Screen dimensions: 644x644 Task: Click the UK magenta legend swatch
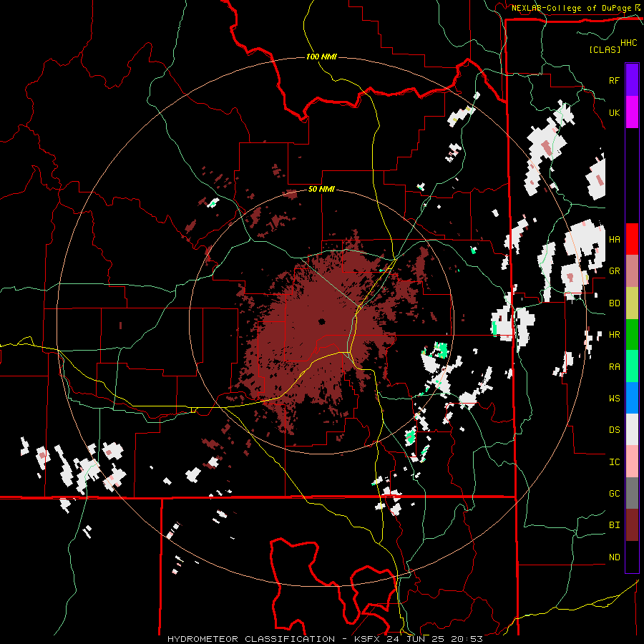632,112
